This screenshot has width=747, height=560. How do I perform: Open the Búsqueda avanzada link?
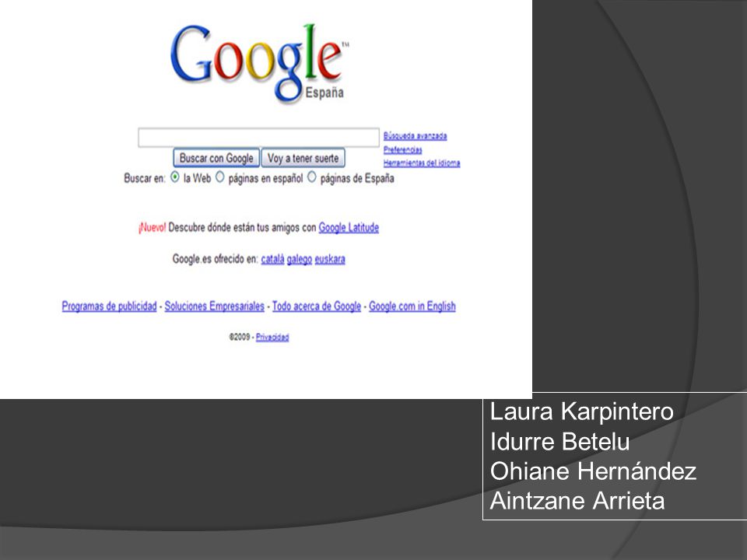point(415,136)
